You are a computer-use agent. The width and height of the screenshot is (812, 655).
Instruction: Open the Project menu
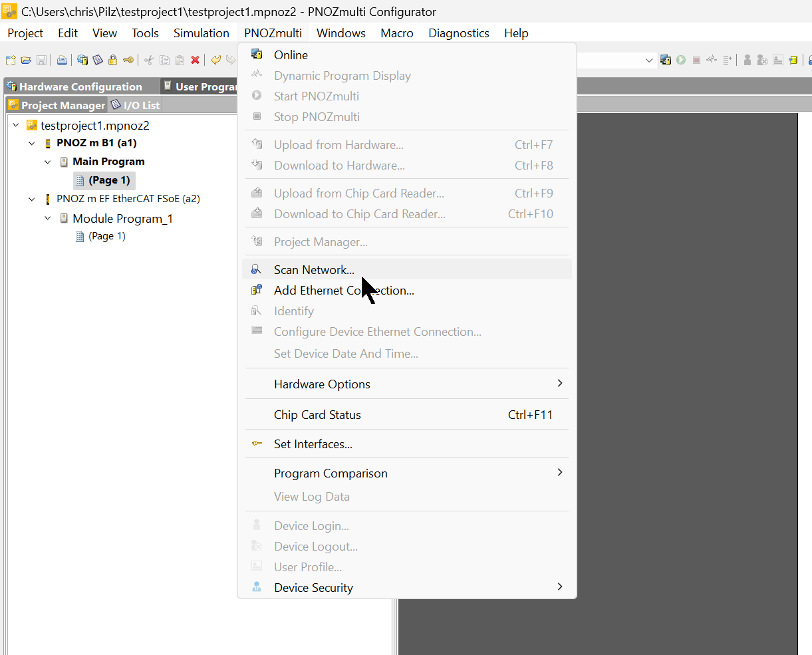pyautogui.click(x=25, y=33)
